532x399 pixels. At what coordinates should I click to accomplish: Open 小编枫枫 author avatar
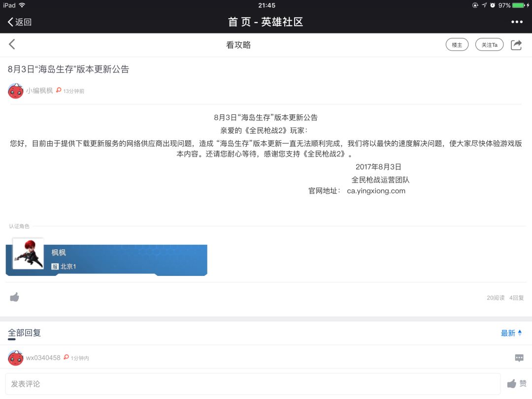(15, 91)
